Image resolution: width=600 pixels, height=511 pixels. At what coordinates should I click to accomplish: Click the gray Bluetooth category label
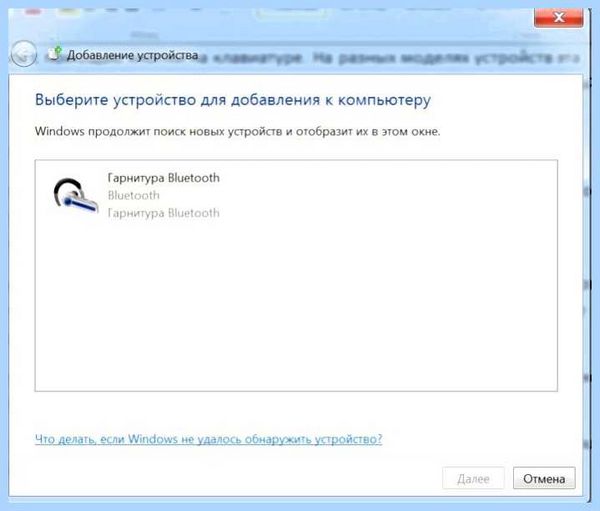tap(134, 196)
